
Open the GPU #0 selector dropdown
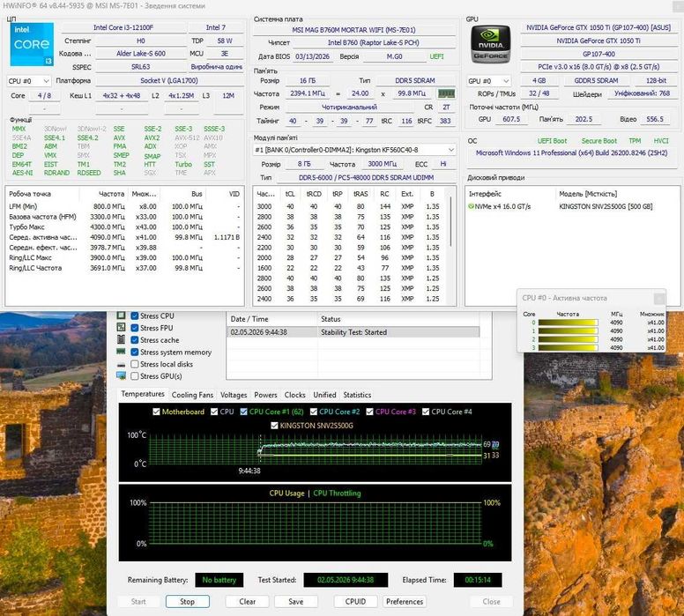coord(489,81)
